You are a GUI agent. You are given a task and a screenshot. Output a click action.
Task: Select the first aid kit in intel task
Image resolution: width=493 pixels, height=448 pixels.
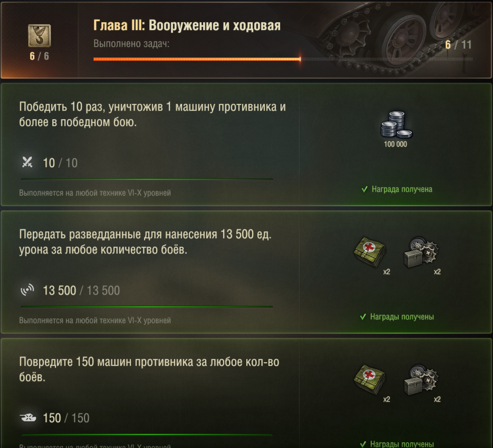[x=370, y=252]
